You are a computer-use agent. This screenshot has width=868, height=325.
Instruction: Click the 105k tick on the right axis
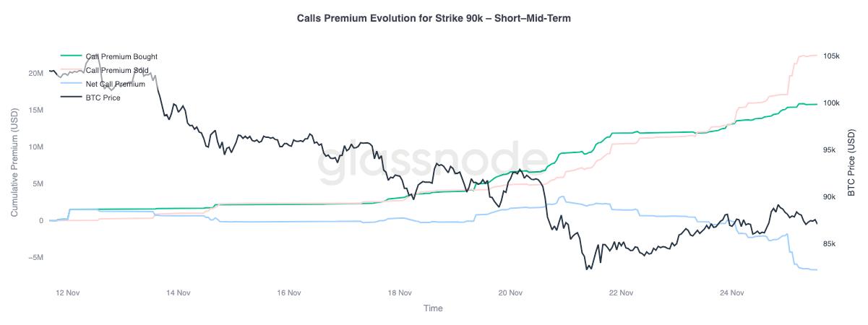pos(831,56)
